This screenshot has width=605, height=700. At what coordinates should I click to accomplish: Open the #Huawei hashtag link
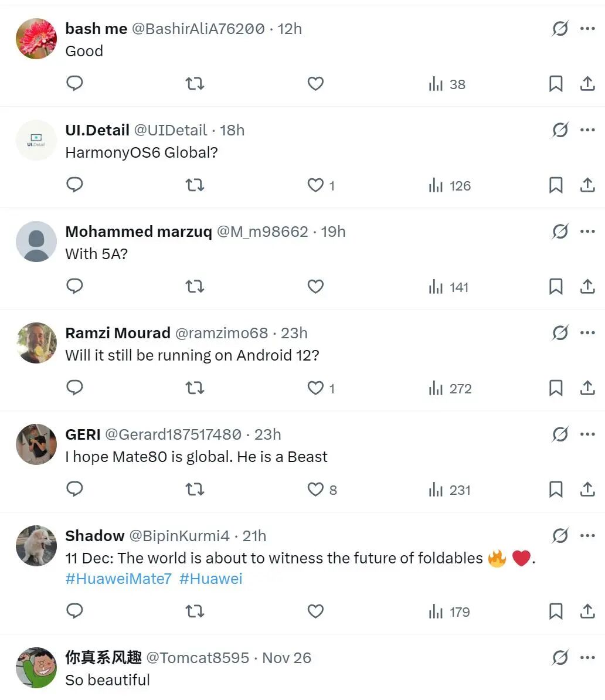click(211, 579)
